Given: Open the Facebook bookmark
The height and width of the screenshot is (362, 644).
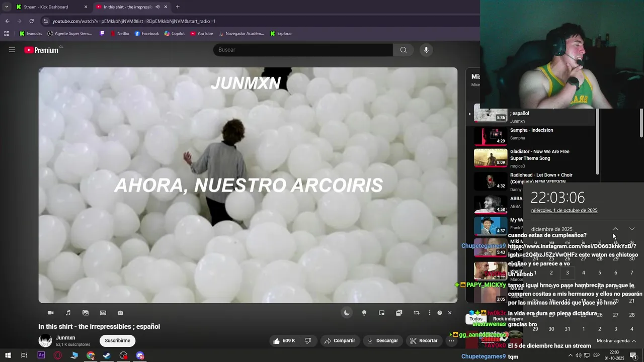Looking at the screenshot, I should 146,34.
